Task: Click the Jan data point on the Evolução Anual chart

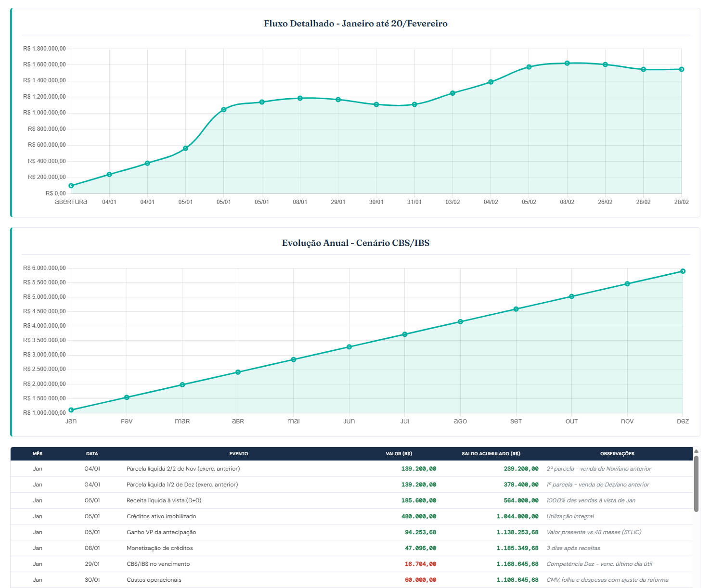Action: coord(71,410)
